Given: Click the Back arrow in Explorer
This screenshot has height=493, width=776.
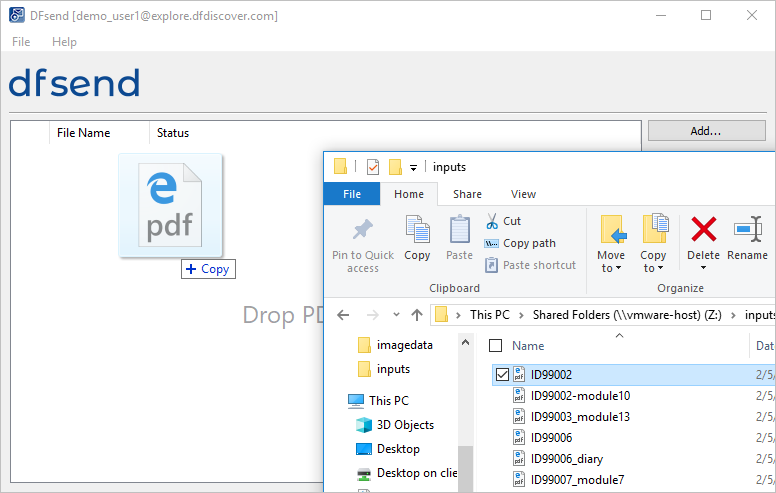Looking at the screenshot, I should tap(343, 315).
